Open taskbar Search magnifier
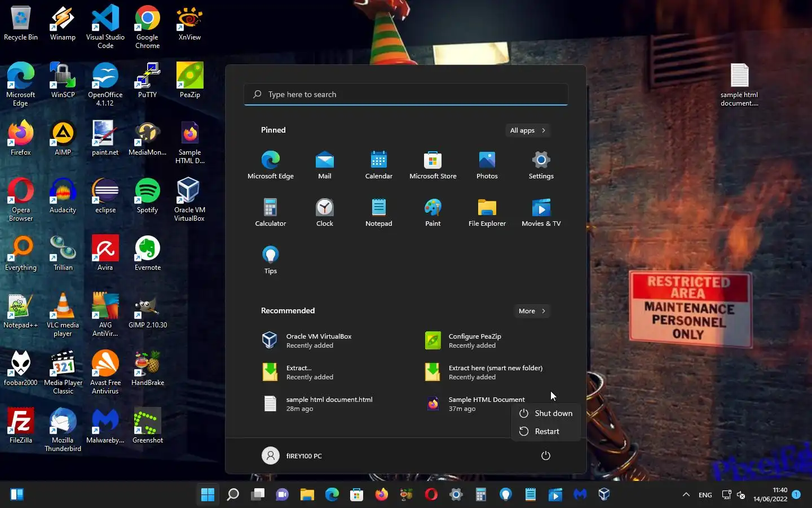 coord(232,494)
